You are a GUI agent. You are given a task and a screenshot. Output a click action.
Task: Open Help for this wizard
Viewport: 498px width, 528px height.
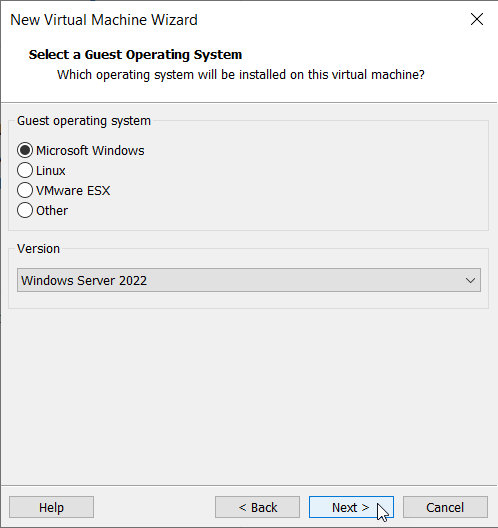[51, 507]
